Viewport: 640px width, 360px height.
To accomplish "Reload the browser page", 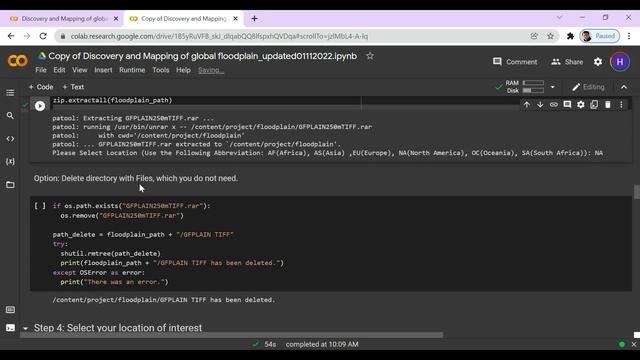I will pos(43,36).
